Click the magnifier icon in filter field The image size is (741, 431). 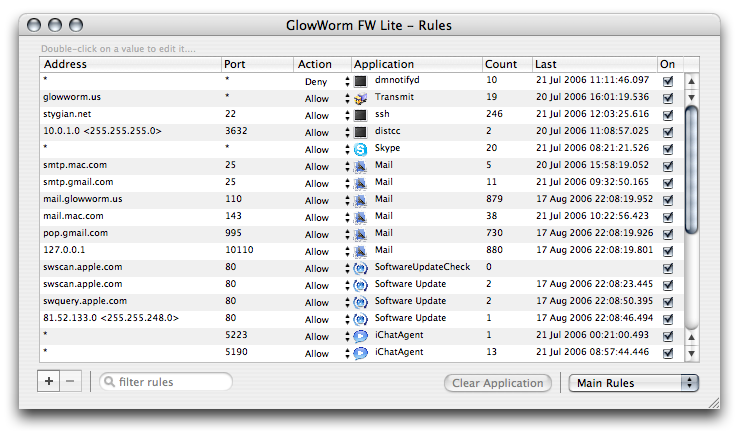[110, 381]
